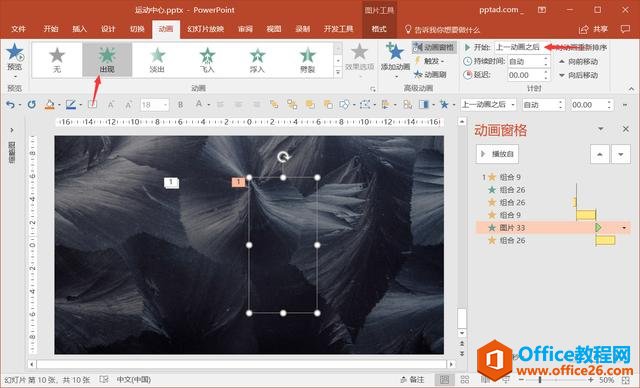This screenshot has height=388, width=640.
Task: Switch to the 切换 transitions tab
Action: (137, 29)
